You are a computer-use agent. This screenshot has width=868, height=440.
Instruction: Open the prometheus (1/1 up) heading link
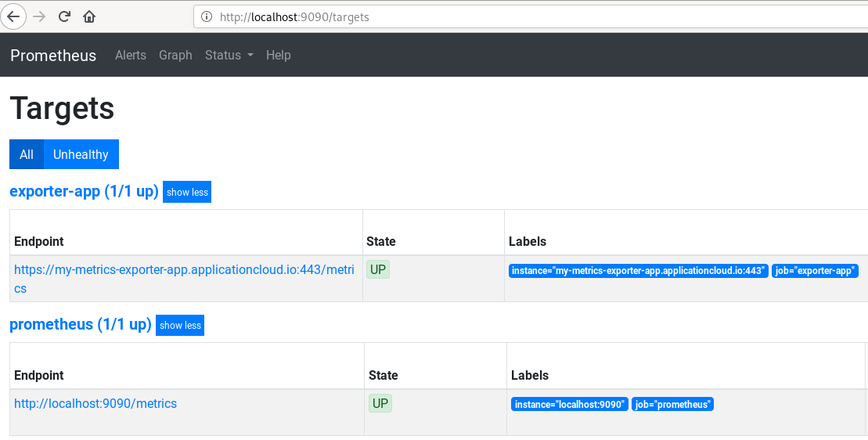pyautogui.click(x=81, y=324)
